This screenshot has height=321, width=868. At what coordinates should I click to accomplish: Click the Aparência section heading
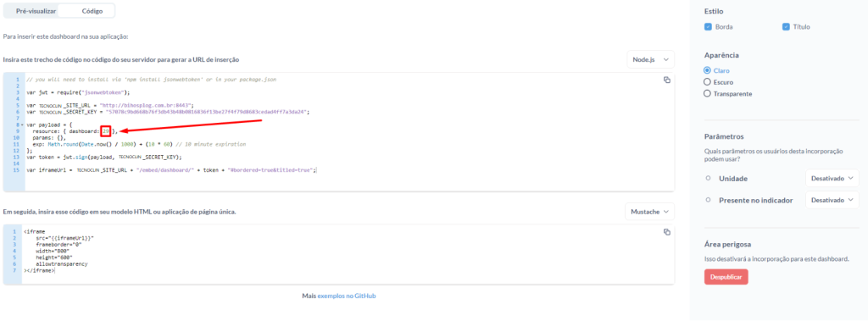pos(722,55)
